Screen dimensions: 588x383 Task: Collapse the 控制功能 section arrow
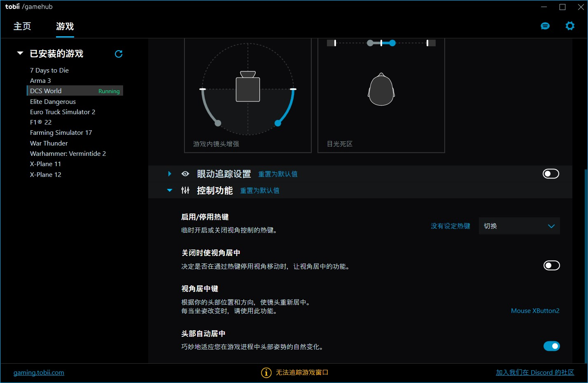(170, 190)
